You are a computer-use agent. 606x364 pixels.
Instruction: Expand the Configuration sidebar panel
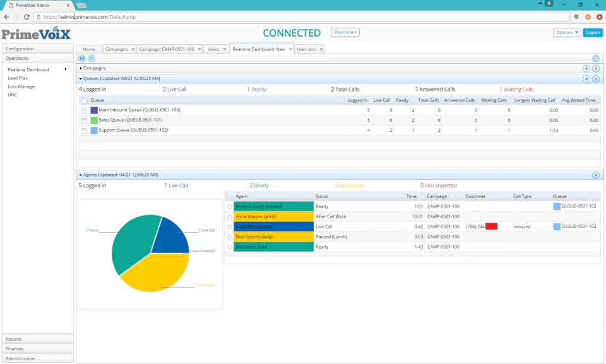(37, 49)
